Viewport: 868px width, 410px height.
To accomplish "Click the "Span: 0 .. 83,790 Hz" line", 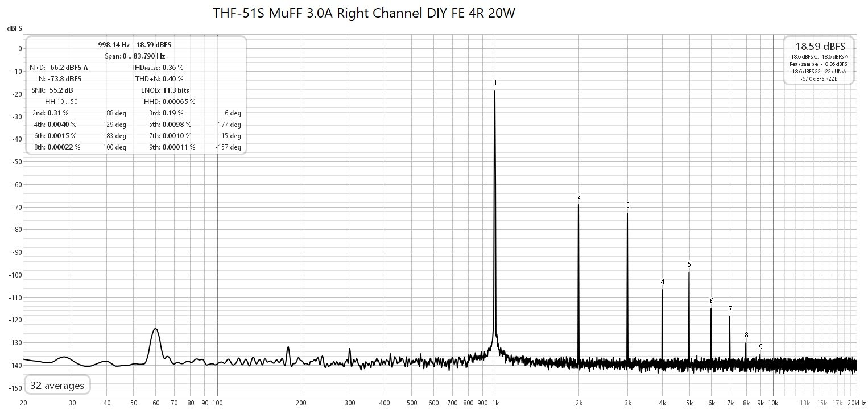I will click(135, 56).
